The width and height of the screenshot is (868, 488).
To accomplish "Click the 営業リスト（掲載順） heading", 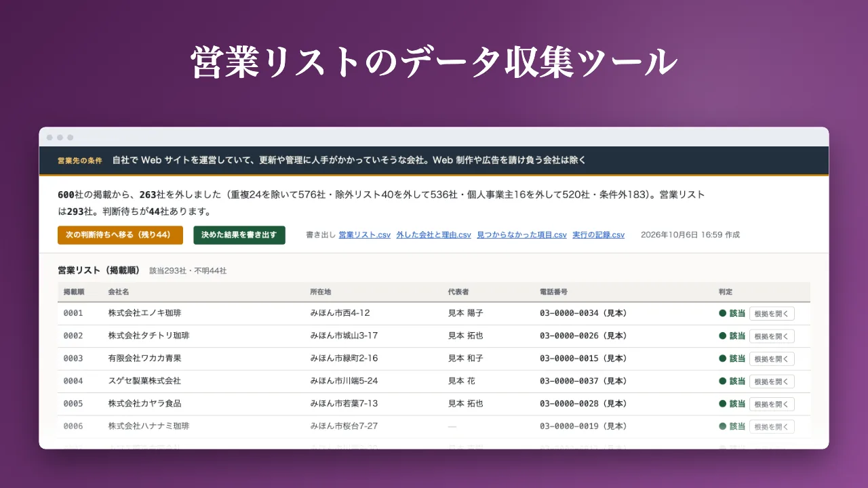I will pos(99,270).
